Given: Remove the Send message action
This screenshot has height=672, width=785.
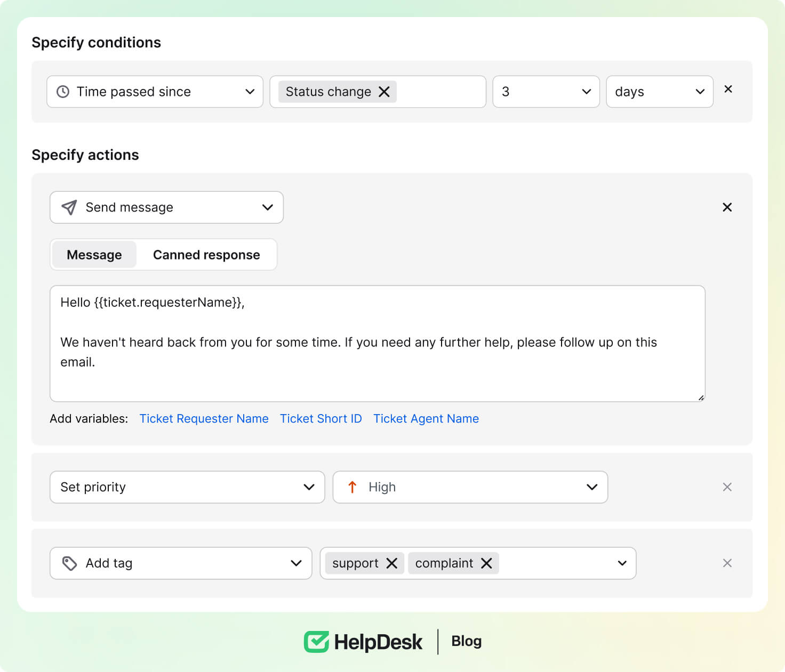Looking at the screenshot, I should click(727, 207).
